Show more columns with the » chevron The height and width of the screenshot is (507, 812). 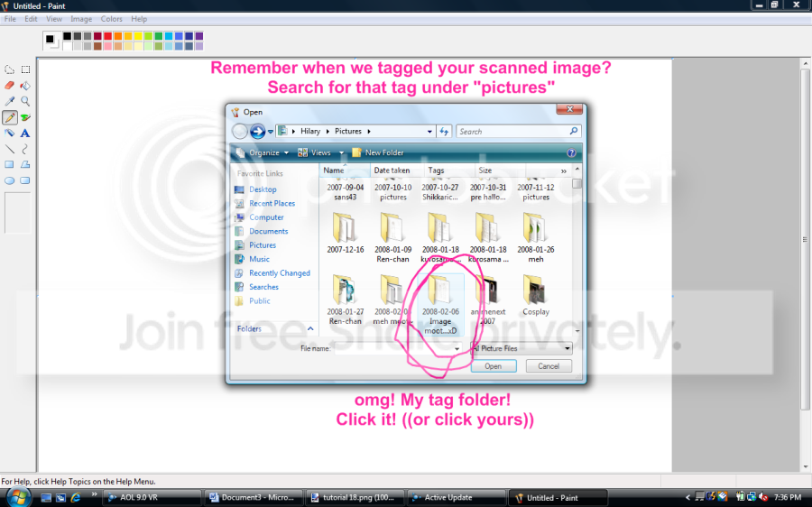pyautogui.click(x=563, y=171)
